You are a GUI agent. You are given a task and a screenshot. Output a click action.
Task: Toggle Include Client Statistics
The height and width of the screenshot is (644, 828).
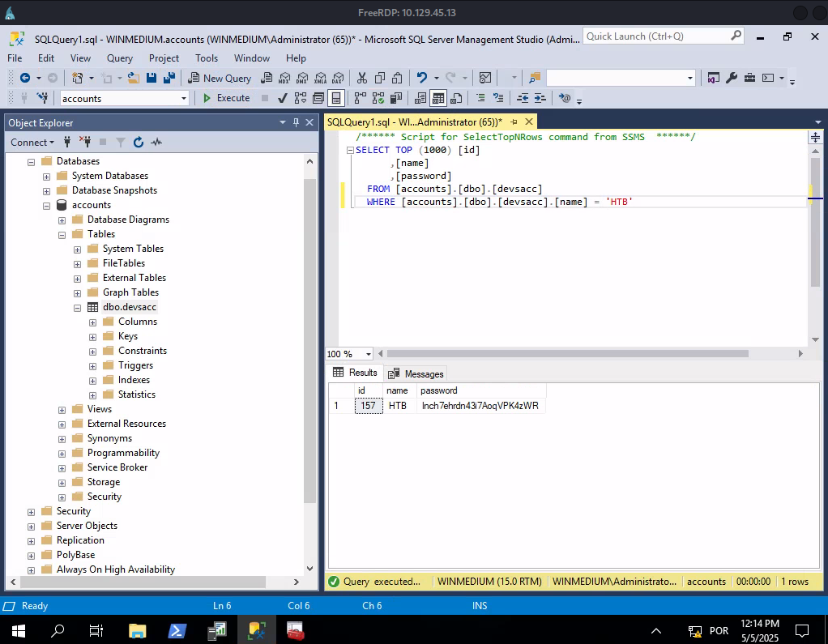396,98
